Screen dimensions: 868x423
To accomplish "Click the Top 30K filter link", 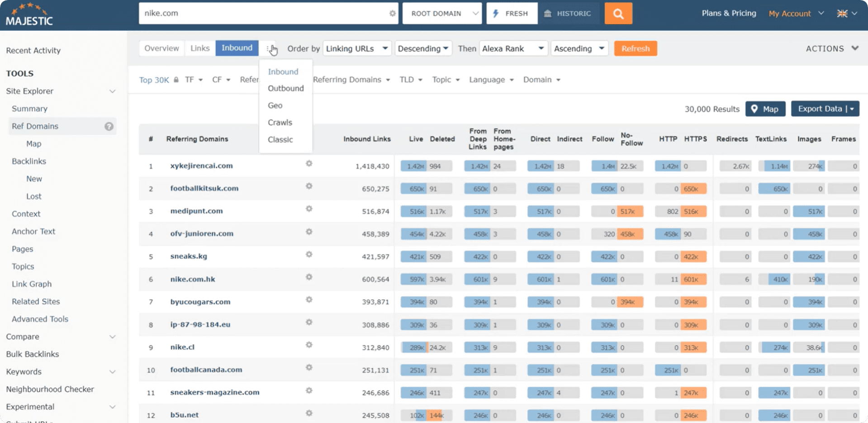I will [x=154, y=80].
